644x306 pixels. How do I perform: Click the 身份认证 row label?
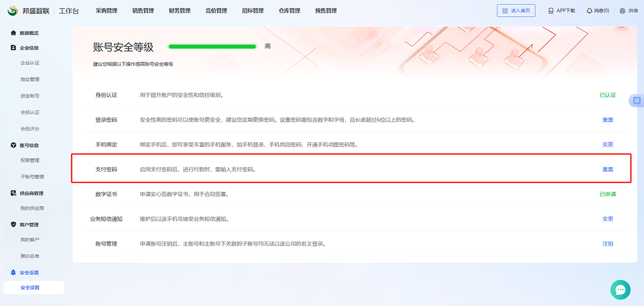106,95
